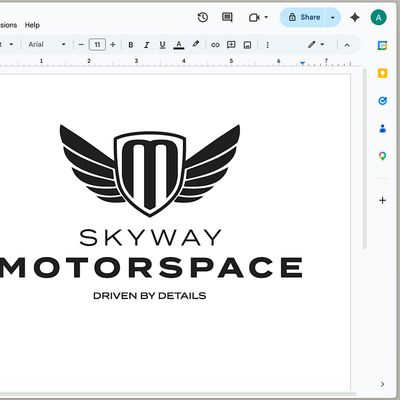Hide the side panel chevron
Image resolution: width=400 pixels, height=400 pixels.
click(x=382, y=384)
